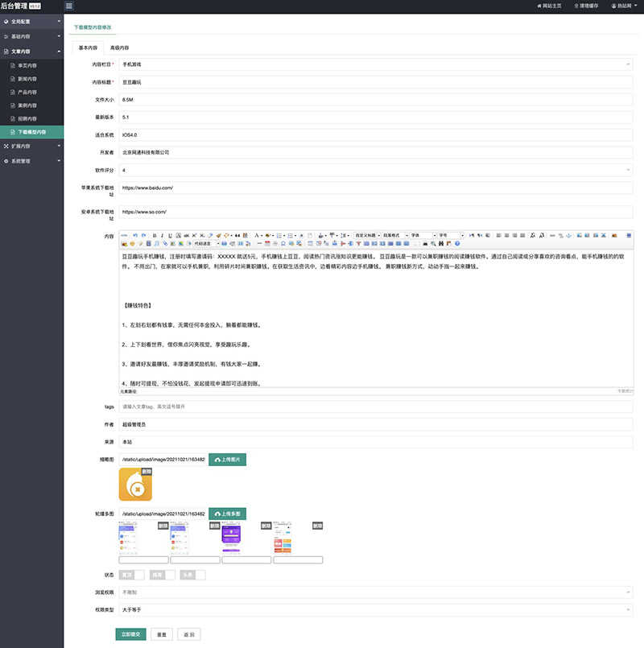Viewport: 644px width, 648px height.
Task: Click the ordered list icon
Action: click(279, 235)
